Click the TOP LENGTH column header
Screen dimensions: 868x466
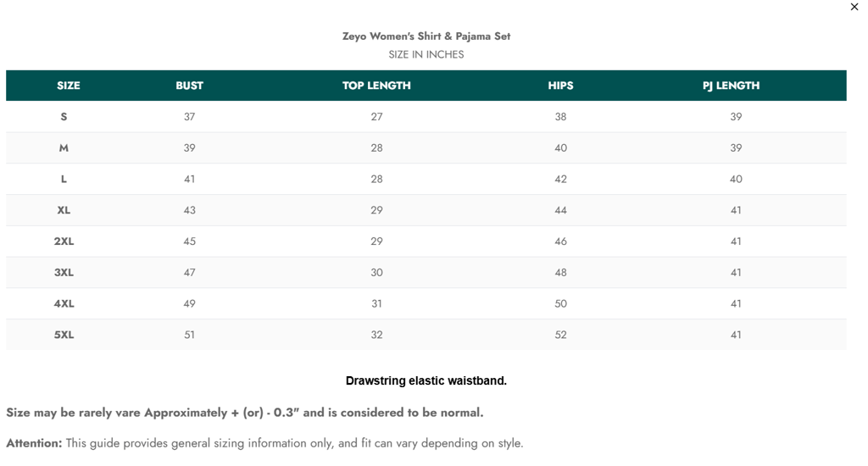click(376, 86)
